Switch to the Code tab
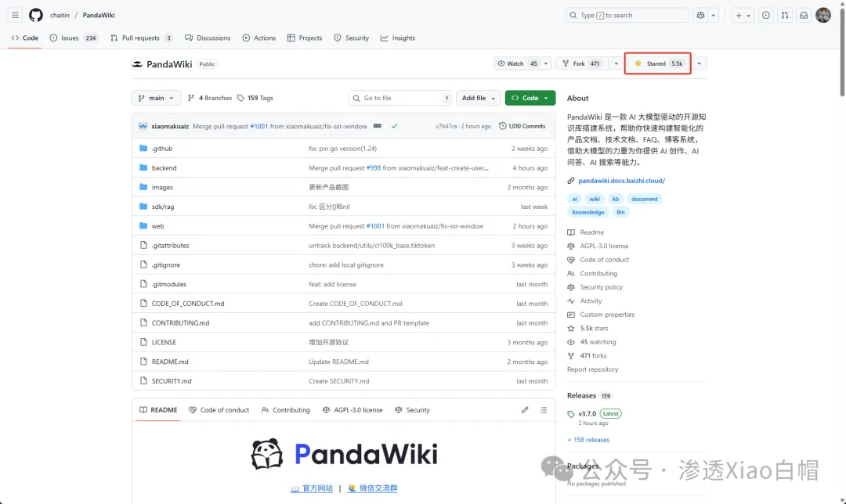 pos(25,38)
